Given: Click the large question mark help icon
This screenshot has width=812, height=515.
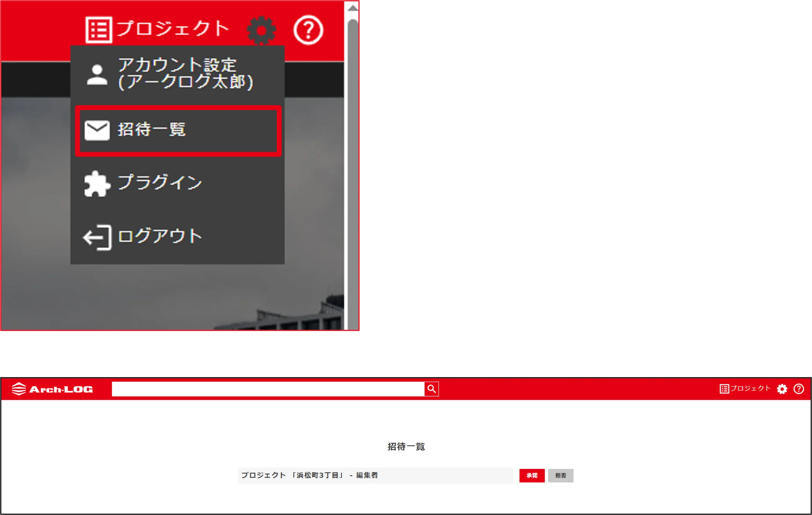Looking at the screenshot, I should [x=308, y=30].
